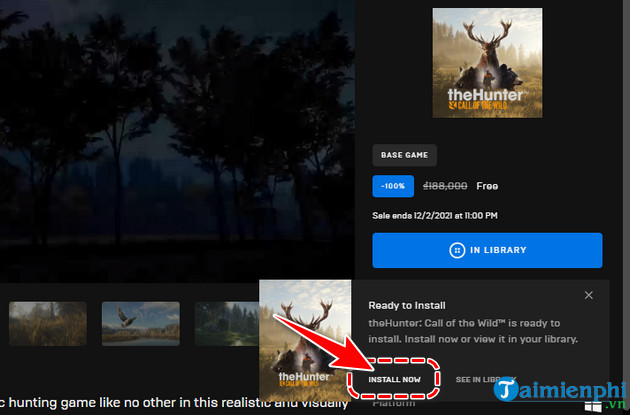
Task: Click the library grid icon in button
Action: [x=457, y=250]
